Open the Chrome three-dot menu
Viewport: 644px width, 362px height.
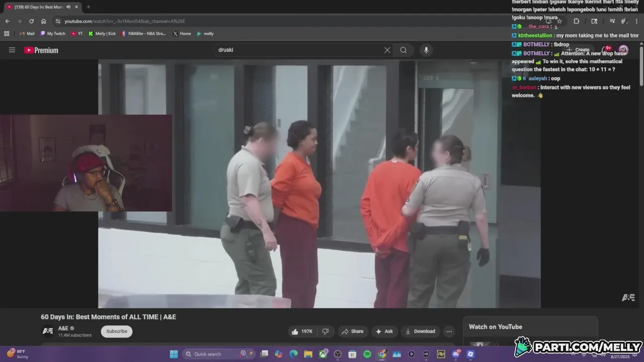click(636, 21)
